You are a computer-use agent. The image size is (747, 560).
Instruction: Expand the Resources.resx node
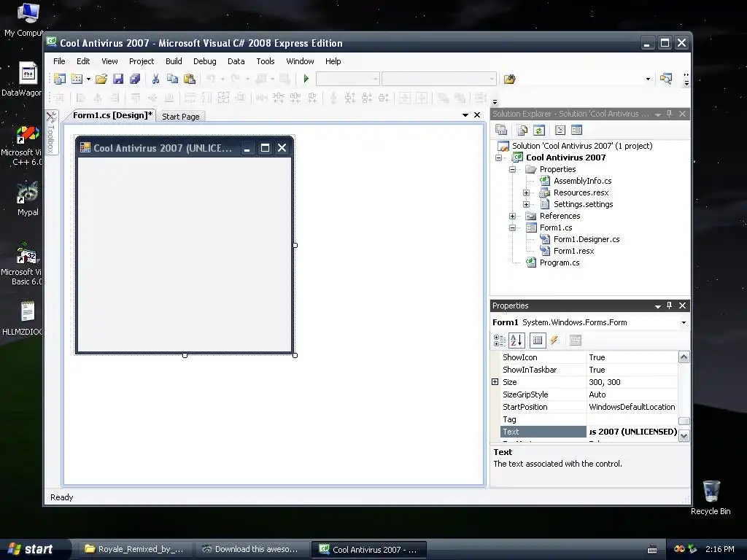tap(526, 192)
